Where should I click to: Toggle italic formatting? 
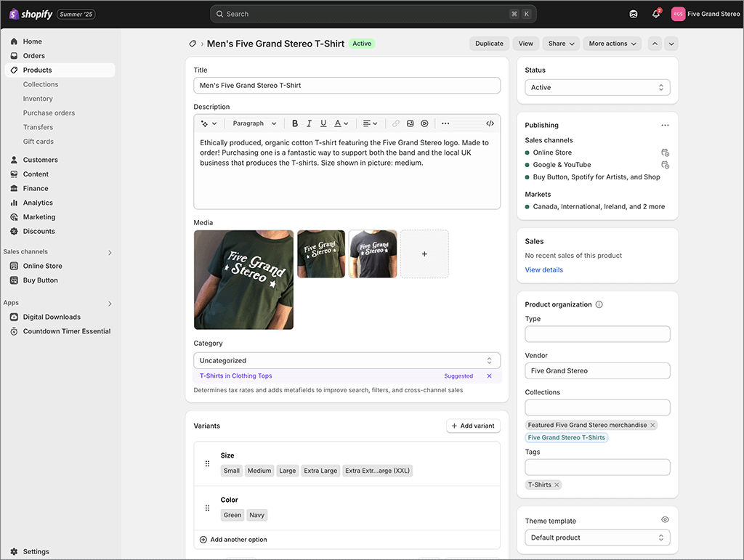click(309, 123)
